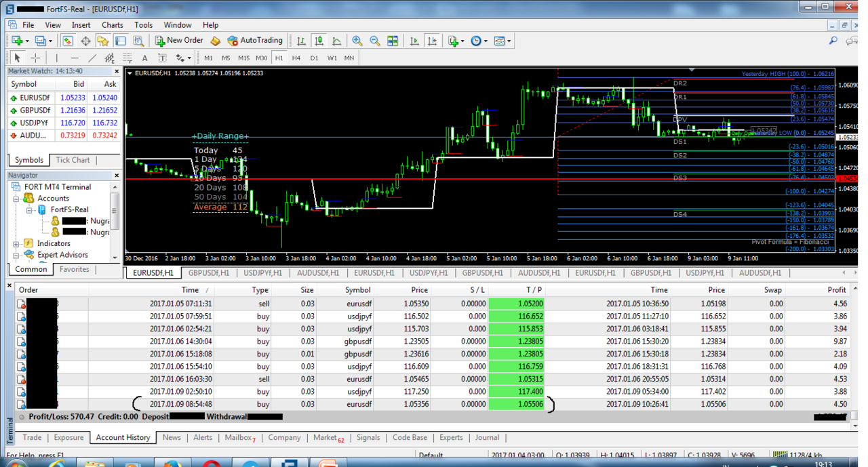The width and height of the screenshot is (868, 467).
Task: Select the Text label tool (A)
Action: tap(144, 58)
